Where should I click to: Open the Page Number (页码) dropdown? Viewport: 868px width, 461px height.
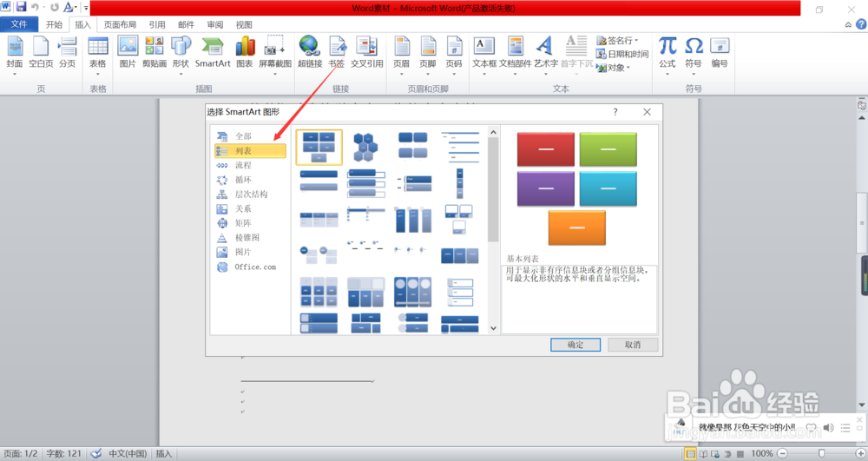tap(454, 56)
